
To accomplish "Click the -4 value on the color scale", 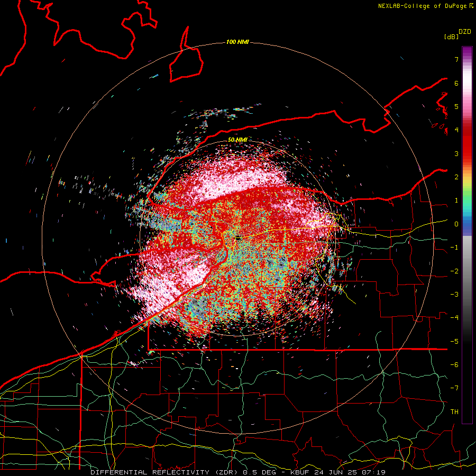I will pyautogui.click(x=454, y=318).
